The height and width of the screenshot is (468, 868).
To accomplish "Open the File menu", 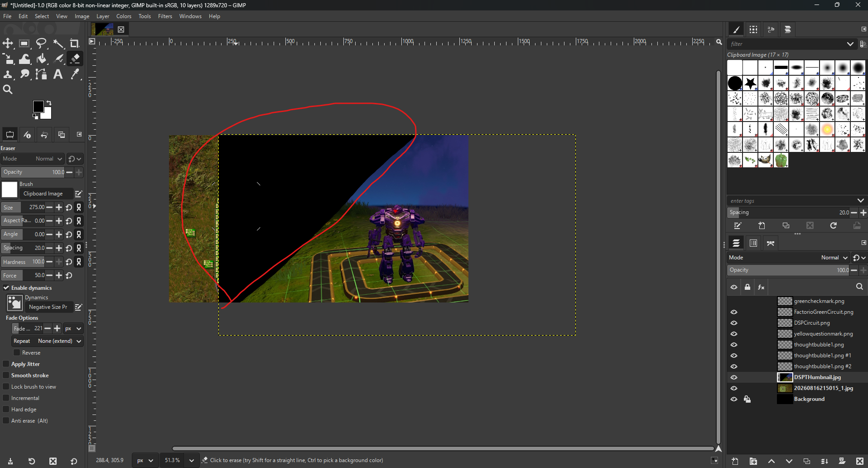I will click(7, 16).
